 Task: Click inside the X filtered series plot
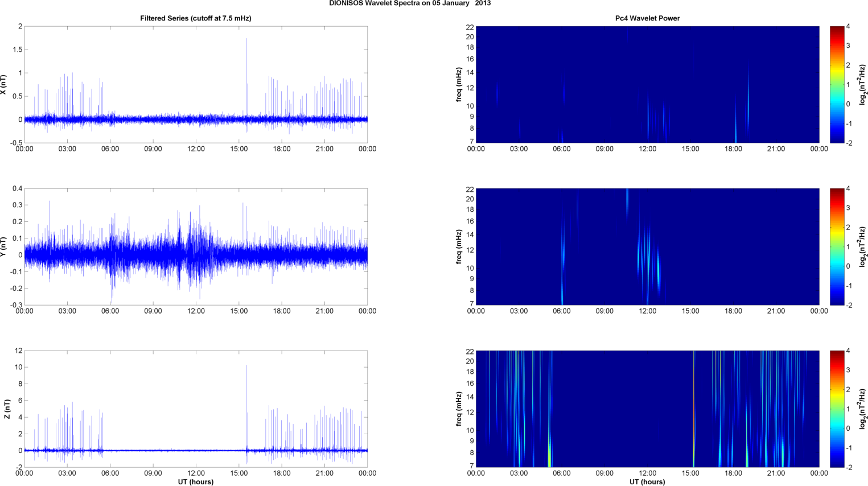click(x=196, y=85)
